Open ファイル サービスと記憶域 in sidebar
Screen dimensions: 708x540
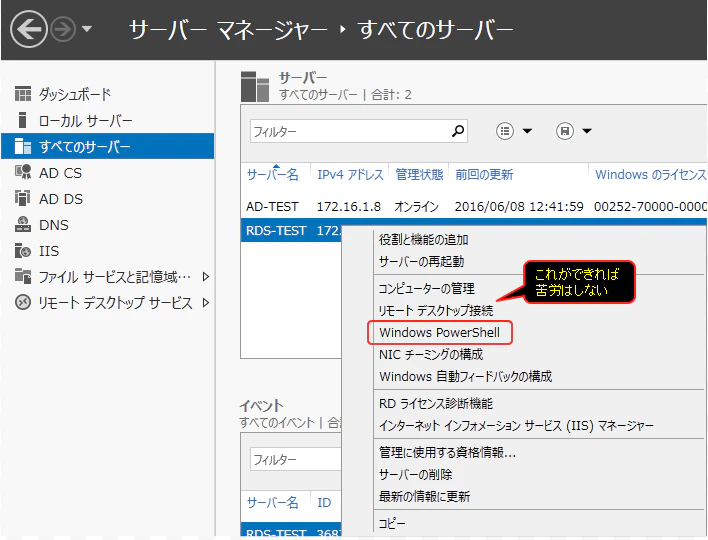(115, 277)
